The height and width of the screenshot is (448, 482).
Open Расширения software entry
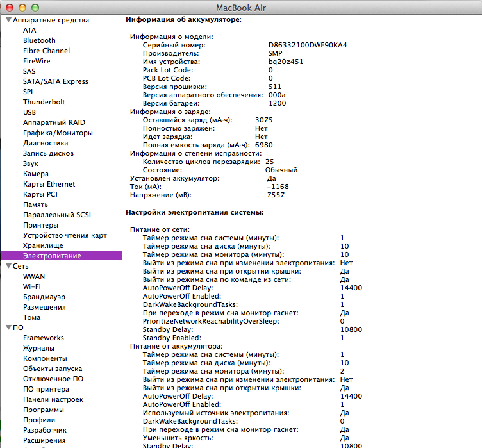[x=44, y=440]
